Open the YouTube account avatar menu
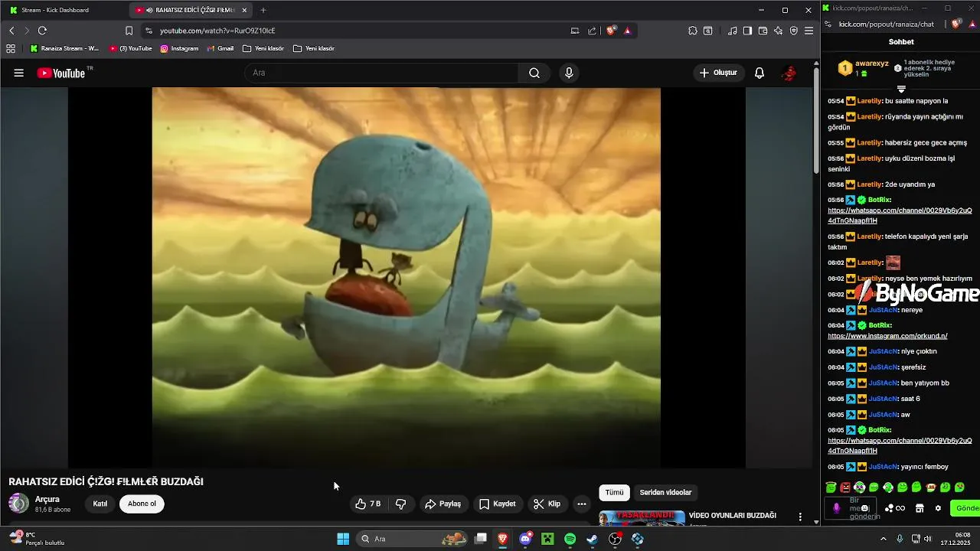980x551 pixels. (x=789, y=73)
